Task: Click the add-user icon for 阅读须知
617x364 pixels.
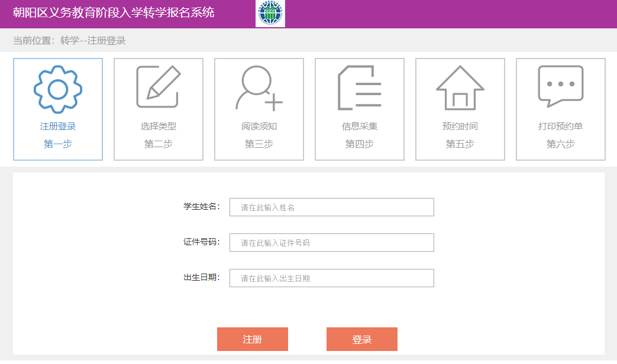Action: tap(259, 88)
